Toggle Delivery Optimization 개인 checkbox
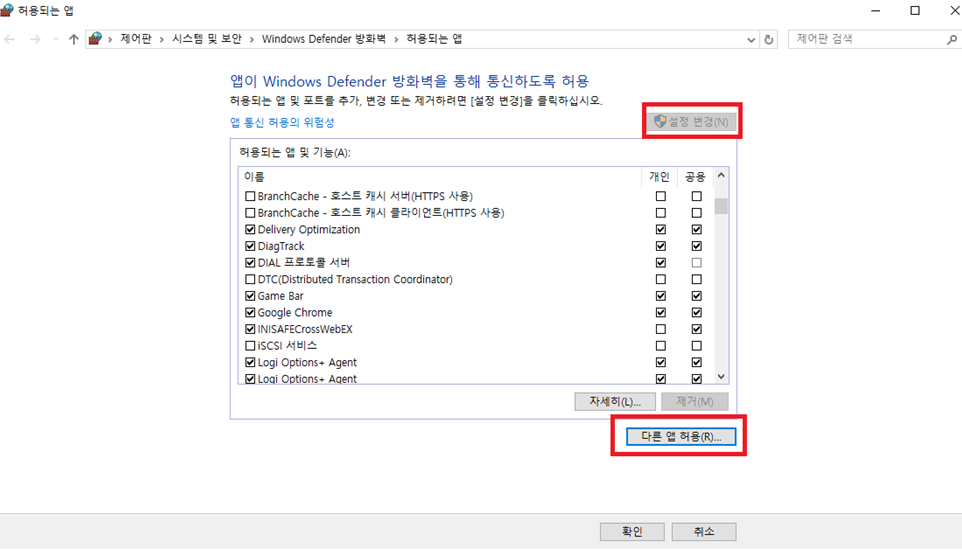962x551 pixels. click(661, 229)
